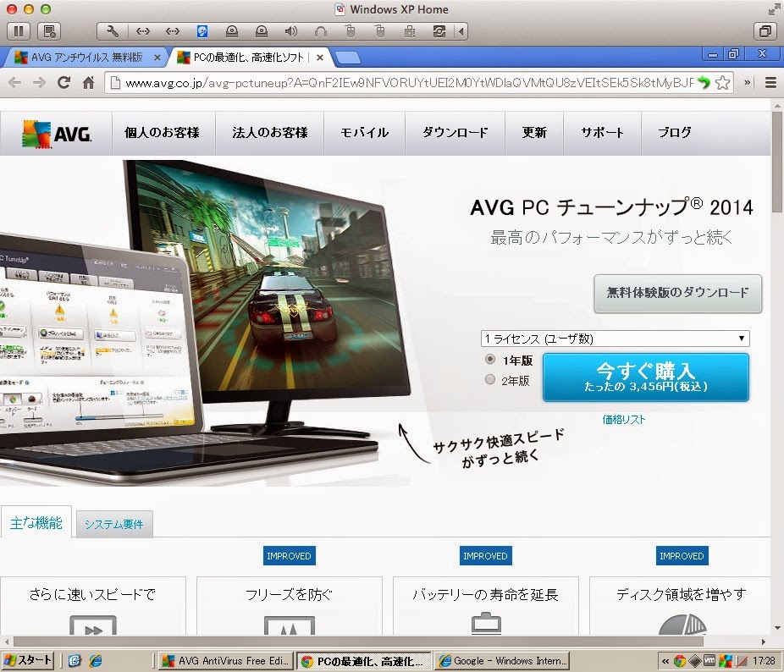This screenshot has height=672, width=784.
Task: Show hidden extensions via the double chevron
Action: pyautogui.click(x=748, y=82)
